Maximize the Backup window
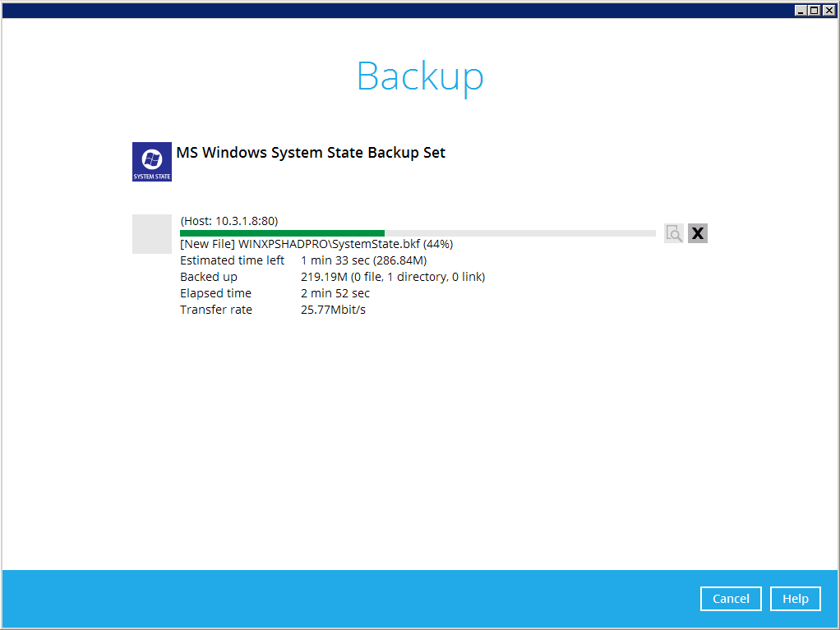The height and width of the screenshot is (630, 840). (x=815, y=10)
